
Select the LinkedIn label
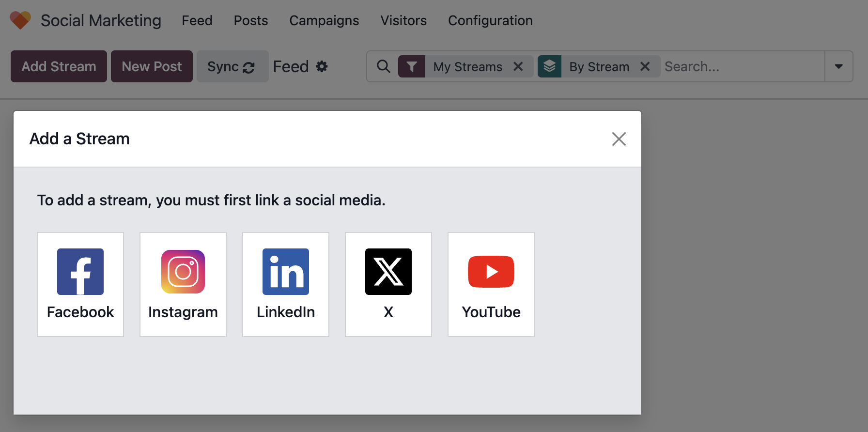point(286,312)
